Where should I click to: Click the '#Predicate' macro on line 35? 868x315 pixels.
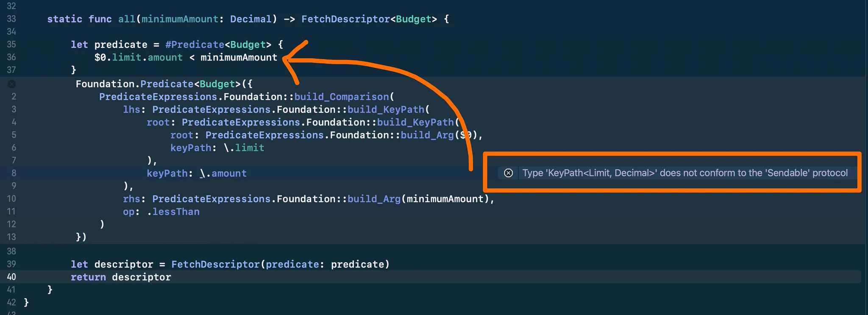[x=195, y=45]
